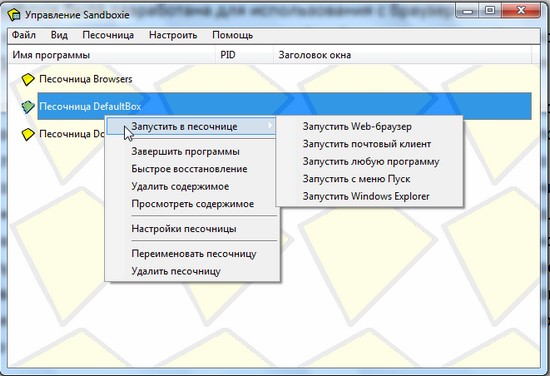
Task: Click the yellow icon of third sandbox
Action: (x=28, y=134)
